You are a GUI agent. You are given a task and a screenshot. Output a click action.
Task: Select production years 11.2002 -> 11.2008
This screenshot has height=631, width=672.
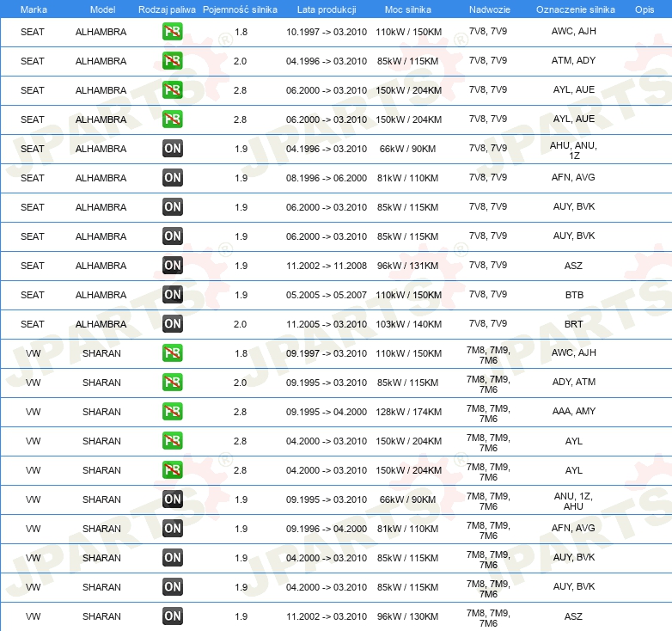327,266
